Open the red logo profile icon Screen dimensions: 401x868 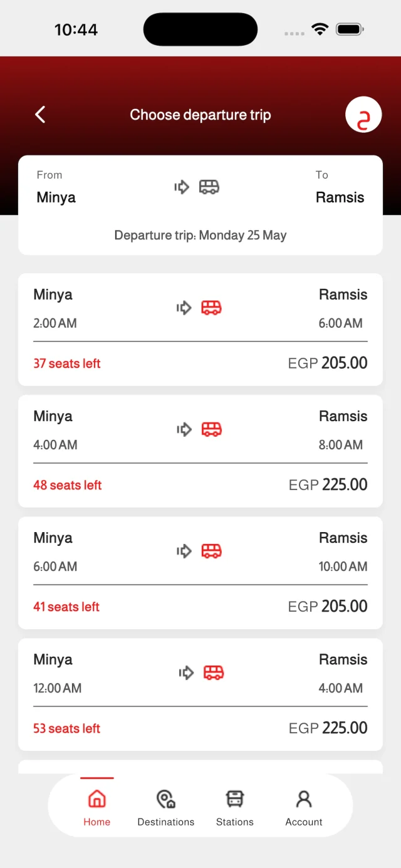point(363,115)
